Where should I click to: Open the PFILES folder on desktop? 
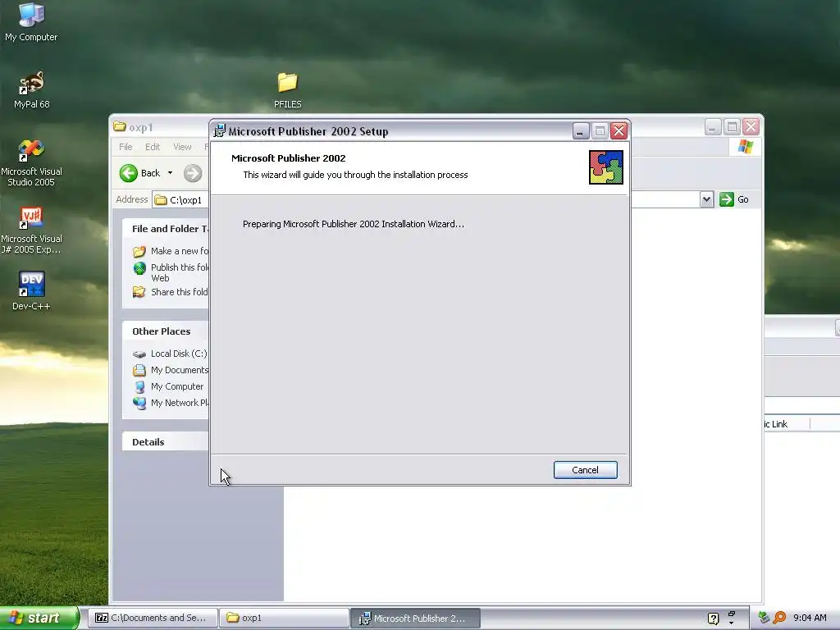(x=288, y=89)
